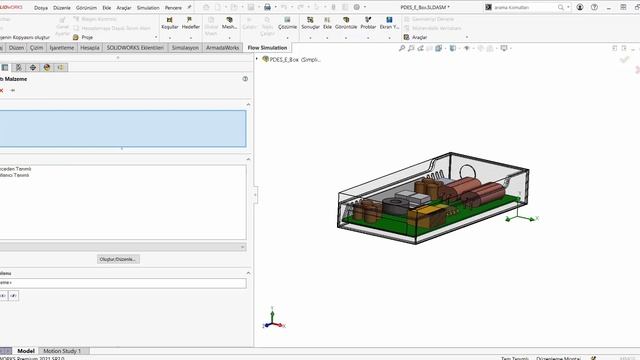Click the pushpin icon in PropertyManager
Image resolution: width=640 pixels, height=360 pixels.
point(13,90)
